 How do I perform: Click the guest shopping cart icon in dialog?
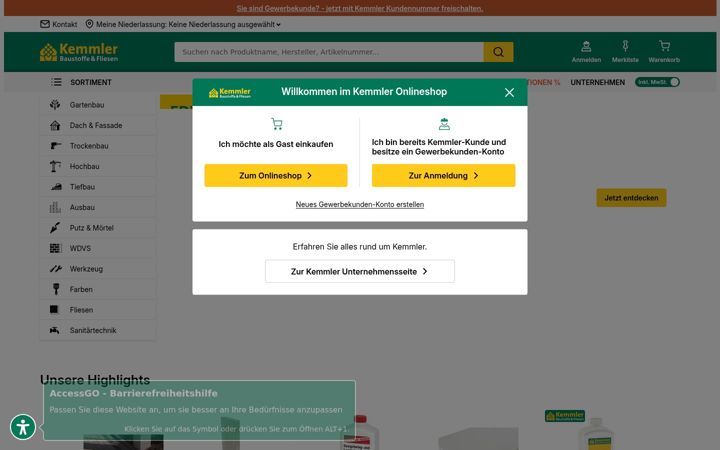click(x=276, y=124)
